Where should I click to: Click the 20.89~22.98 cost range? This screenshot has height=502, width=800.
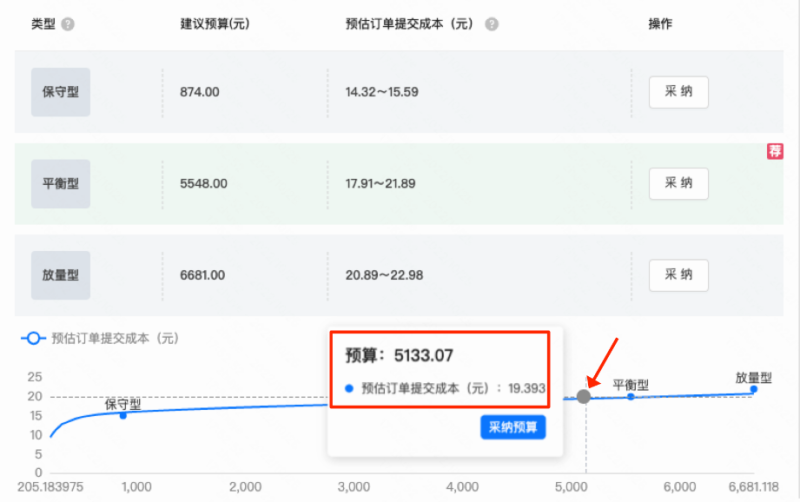(384, 275)
